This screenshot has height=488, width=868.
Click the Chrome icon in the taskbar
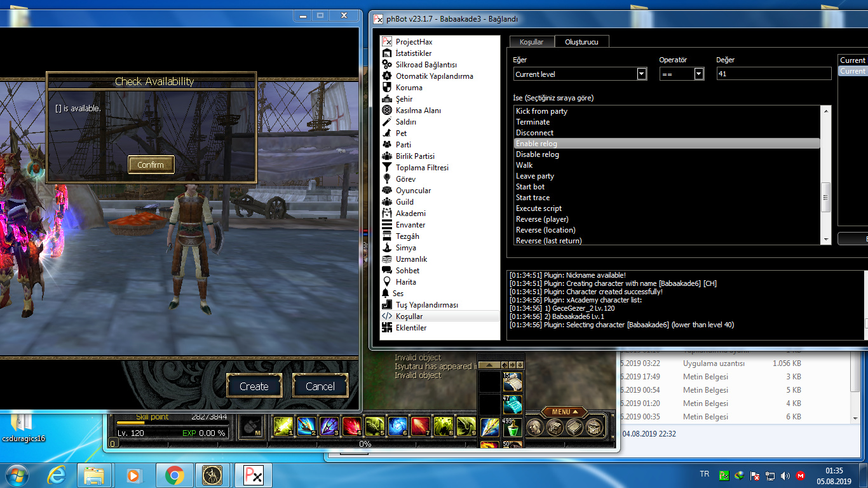tap(174, 475)
